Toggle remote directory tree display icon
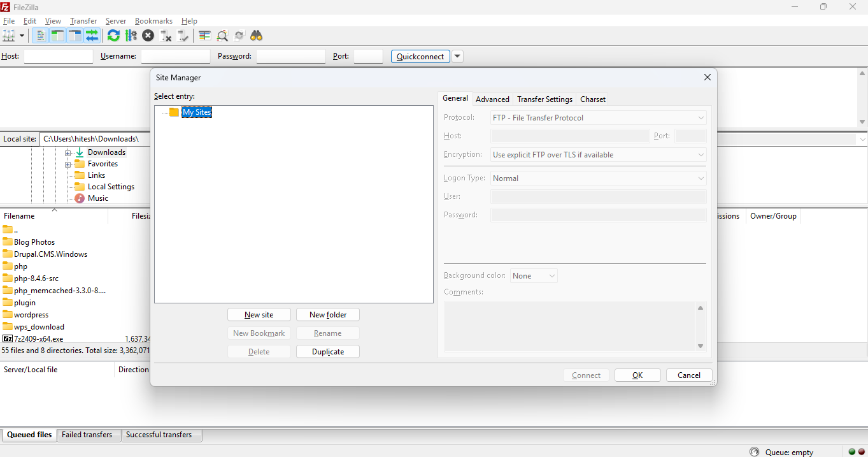868x457 pixels. 75,36
